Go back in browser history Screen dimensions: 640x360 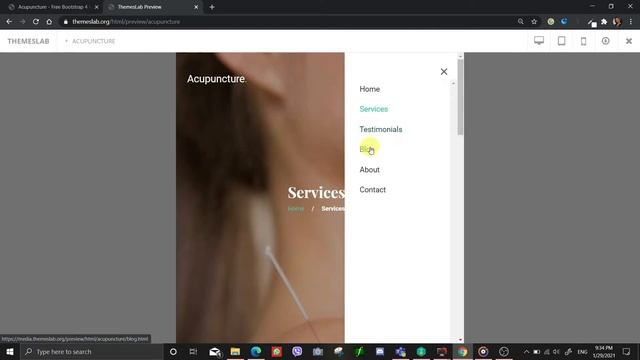9,22
